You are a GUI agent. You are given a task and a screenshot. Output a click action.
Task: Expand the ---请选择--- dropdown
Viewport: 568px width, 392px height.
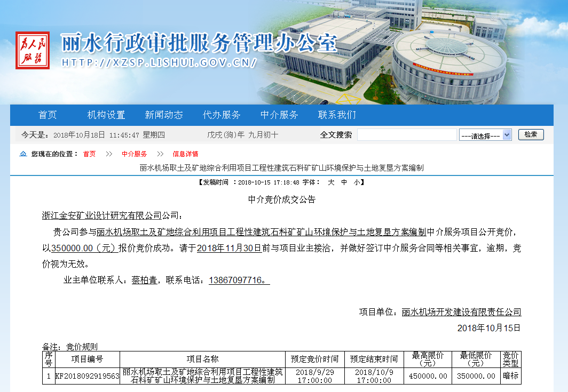tap(485, 135)
